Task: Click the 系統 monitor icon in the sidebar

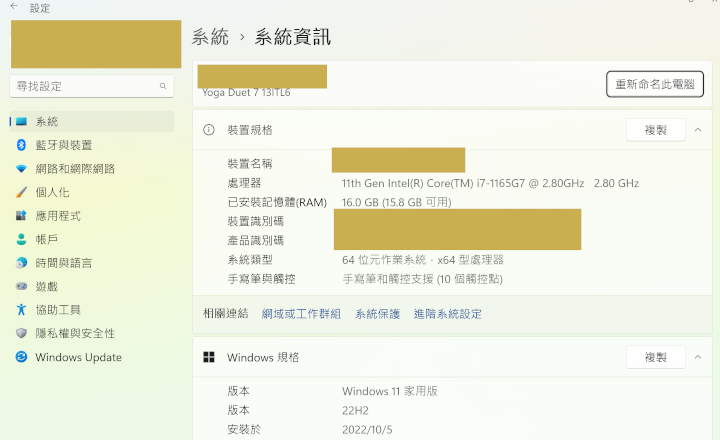Action: point(21,122)
